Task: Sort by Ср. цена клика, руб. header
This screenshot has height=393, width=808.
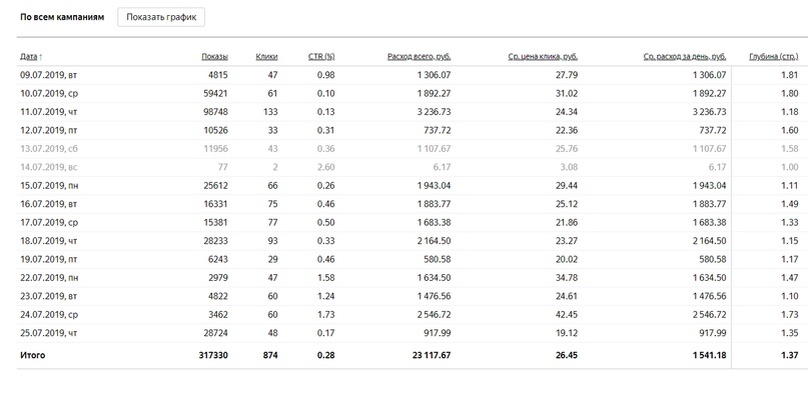Action: (x=543, y=57)
